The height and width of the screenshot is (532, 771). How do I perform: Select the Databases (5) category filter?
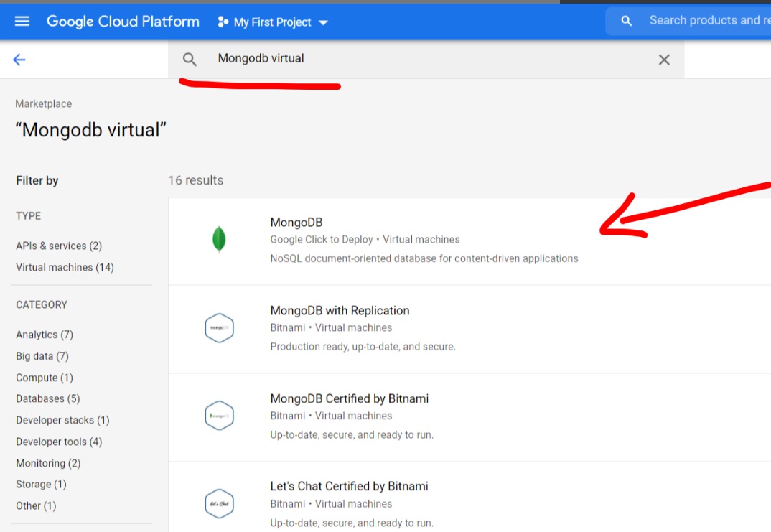coord(47,398)
